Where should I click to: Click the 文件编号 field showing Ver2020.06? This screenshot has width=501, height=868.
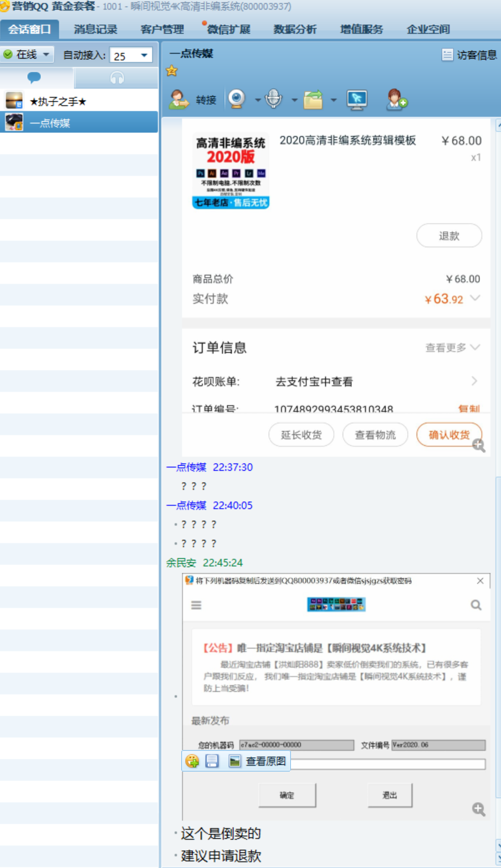(x=438, y=745)
